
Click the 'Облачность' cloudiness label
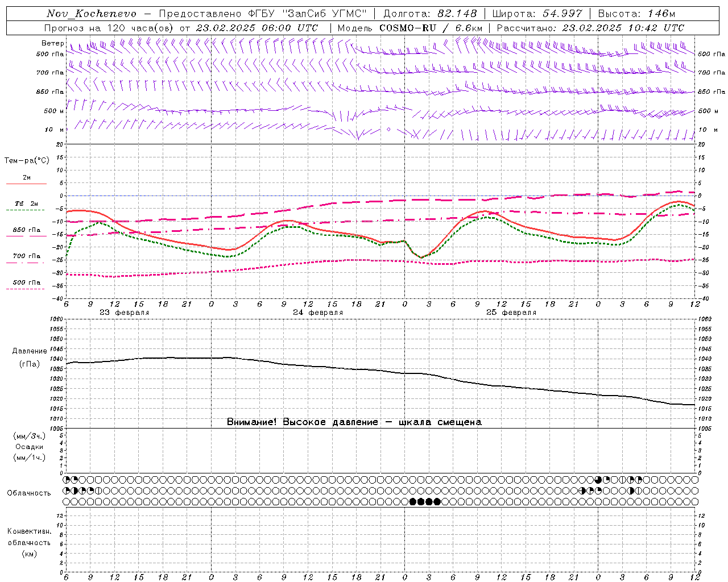[x=29, y=493]
